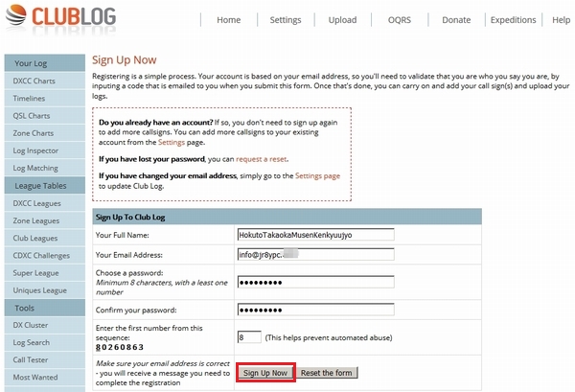The width and height of the screenshot is (575, 392).
Task: Click the sequence 80260863
Action: [120, 347]
